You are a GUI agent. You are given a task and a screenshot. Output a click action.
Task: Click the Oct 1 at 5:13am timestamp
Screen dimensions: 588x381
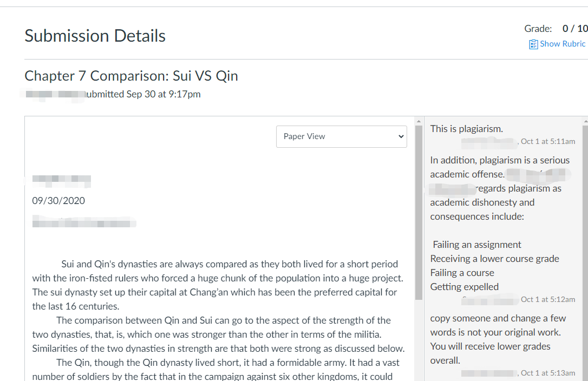pyautogui.click(x=548, y=373)
